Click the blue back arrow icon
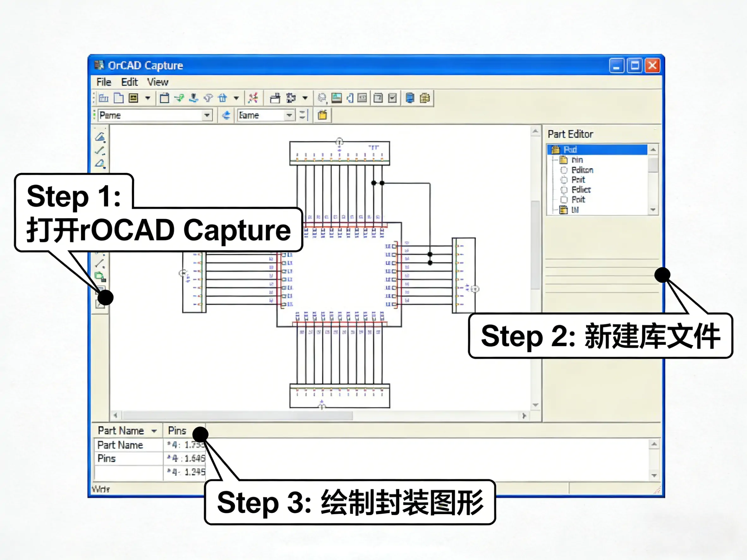This screenshot has height=560, width=747. pyautogui.click(x=226, y=116)
